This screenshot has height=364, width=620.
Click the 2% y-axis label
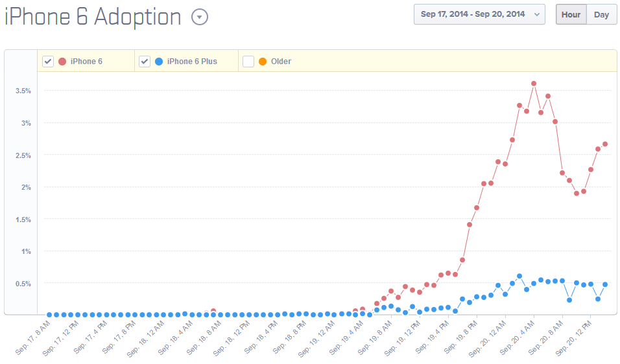click(26, 187)
